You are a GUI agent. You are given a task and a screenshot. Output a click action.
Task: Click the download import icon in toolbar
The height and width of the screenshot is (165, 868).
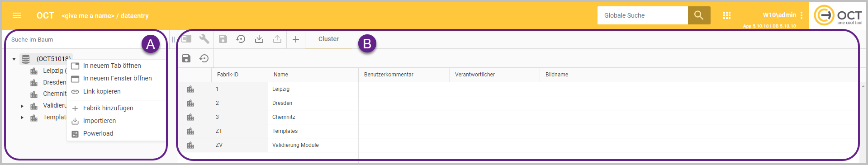click(x=259, y=39)
